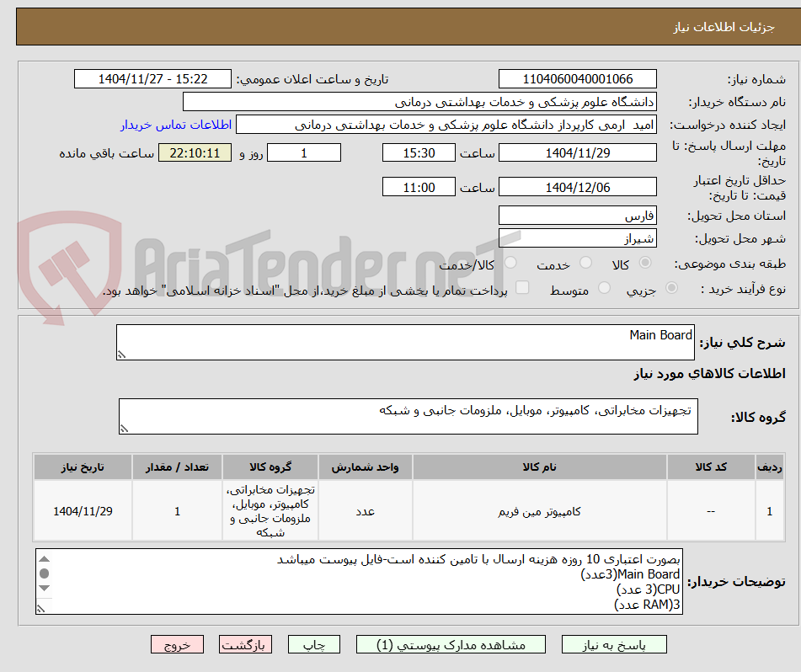Image resolution: width=801 pixels, height=672 pixels.
Task: Click the پاسخ به نیاز button
Action: [x=614, y=644]
